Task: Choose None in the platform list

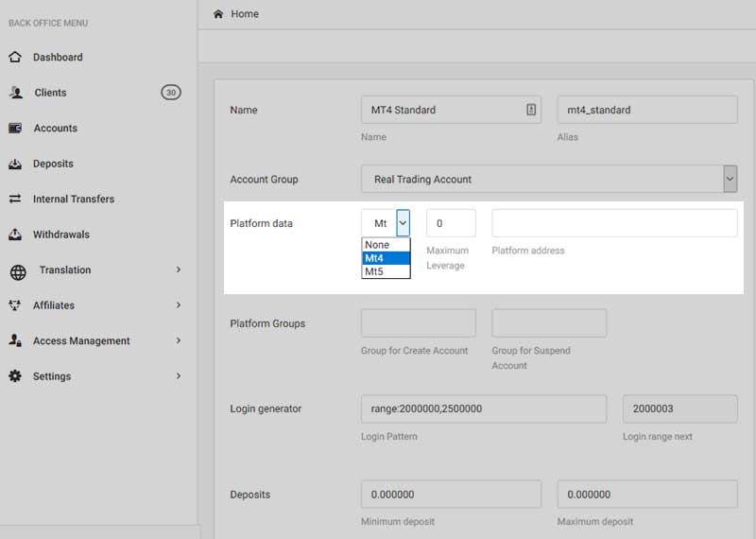Action: pyautogui.click(x=377, y=245)
